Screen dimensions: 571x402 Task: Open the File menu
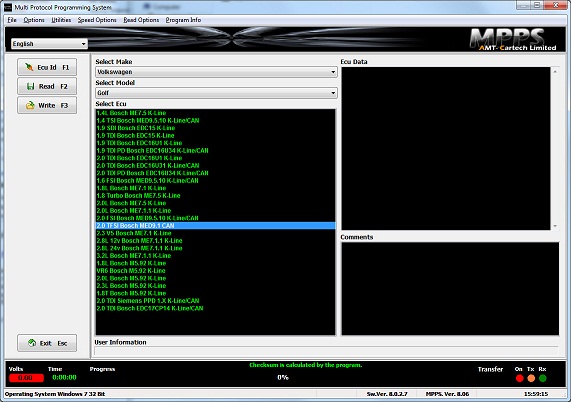12,20
